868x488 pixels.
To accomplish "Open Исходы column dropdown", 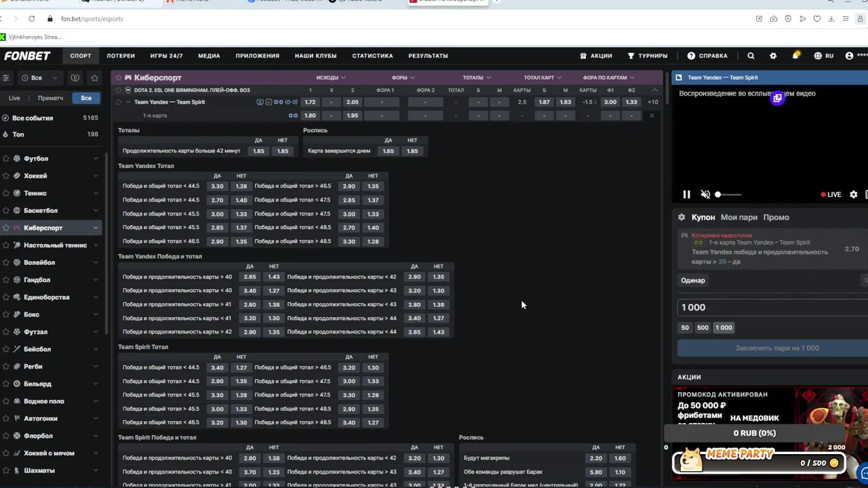I will click(x=331, y=77).
